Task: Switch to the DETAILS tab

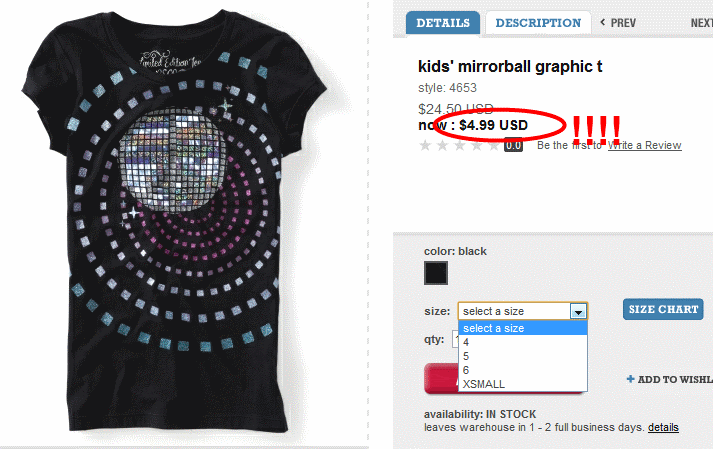Action: coord(443,22)
